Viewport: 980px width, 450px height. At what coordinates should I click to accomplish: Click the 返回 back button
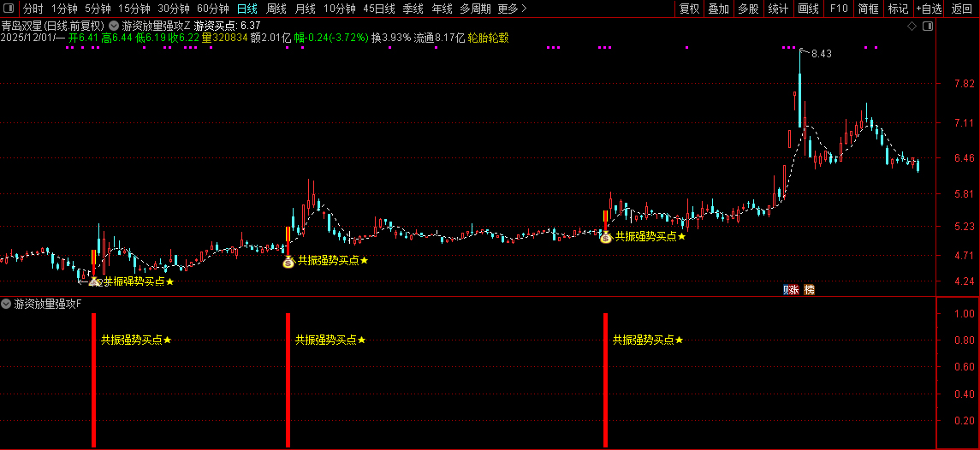click(961, 9)
